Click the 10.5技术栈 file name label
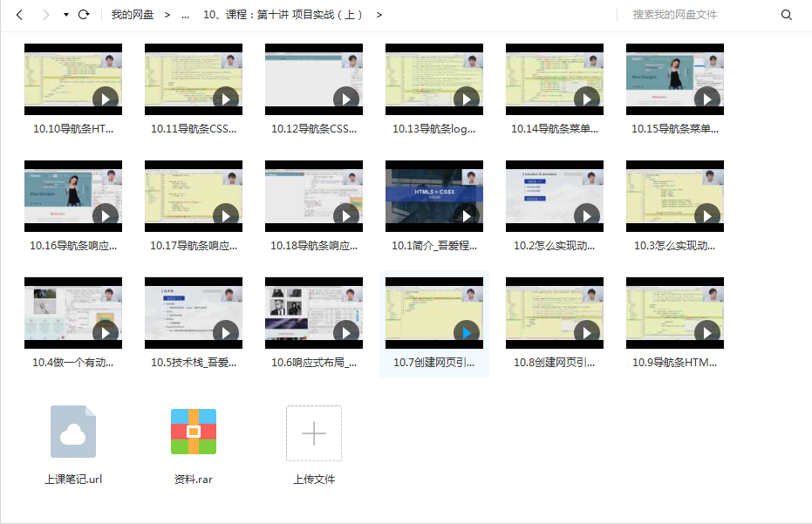812x524 pixels. (x=194, y=362)
